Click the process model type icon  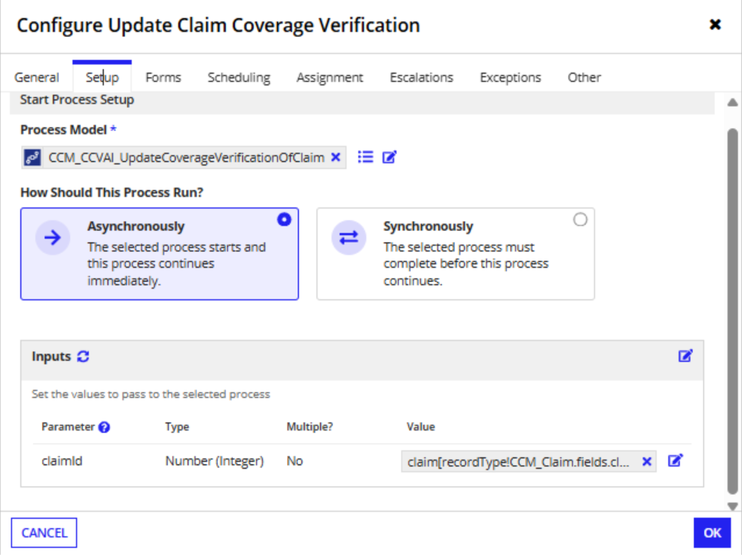click(32, 158)
